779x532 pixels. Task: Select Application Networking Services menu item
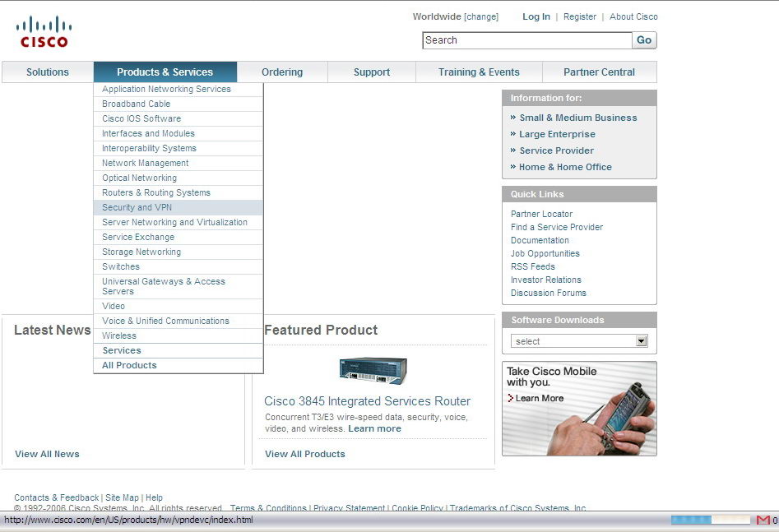(179, 90)
